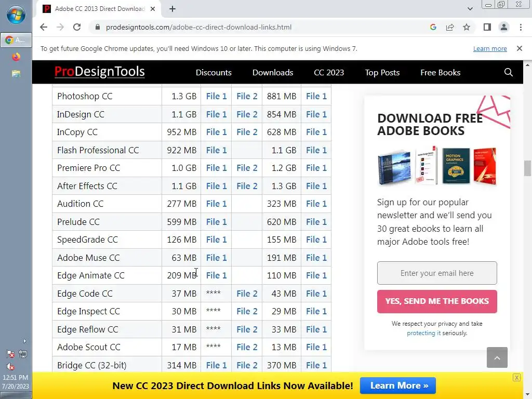Dismiss the Chrome update notice
This screenshot has width=532, height=399.
coord(519,48)
